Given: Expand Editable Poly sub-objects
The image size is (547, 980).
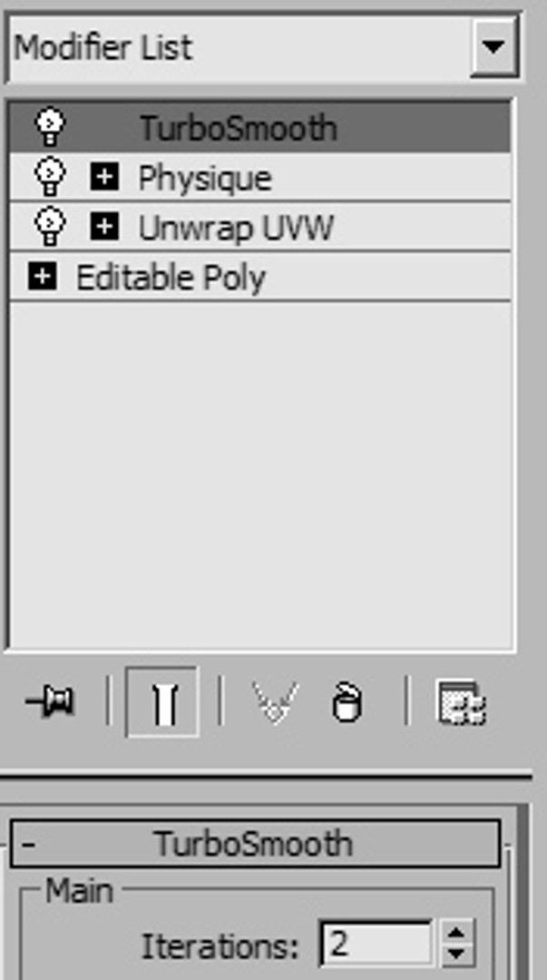Looking at the screenshot, I should (x=42, y=276).
